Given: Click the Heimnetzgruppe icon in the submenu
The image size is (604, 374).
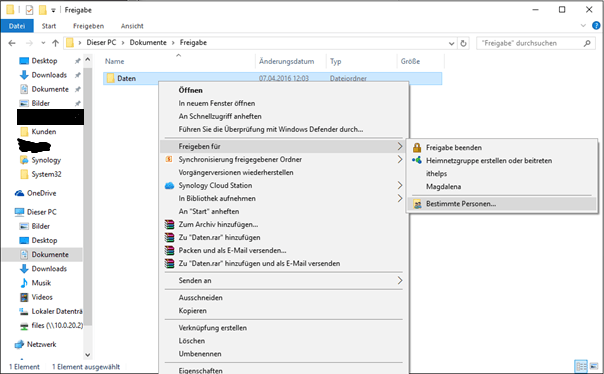Looking at the screenshot, I should (417, 160).
